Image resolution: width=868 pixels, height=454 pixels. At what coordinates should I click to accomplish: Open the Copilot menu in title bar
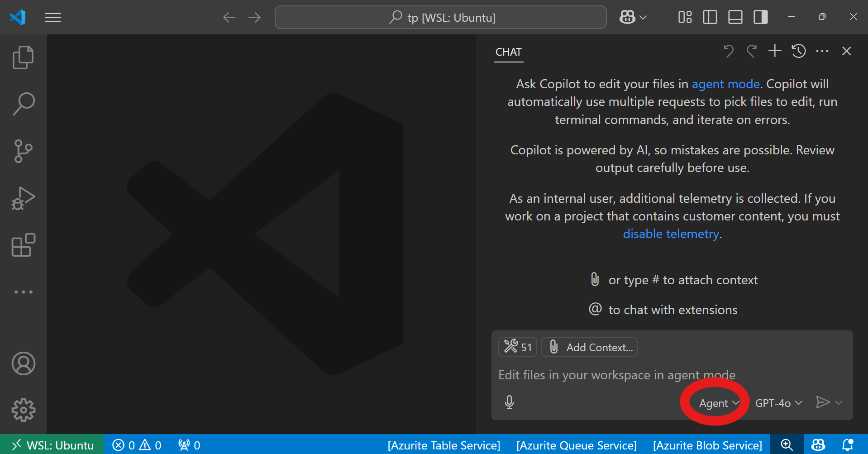[633, 18]
